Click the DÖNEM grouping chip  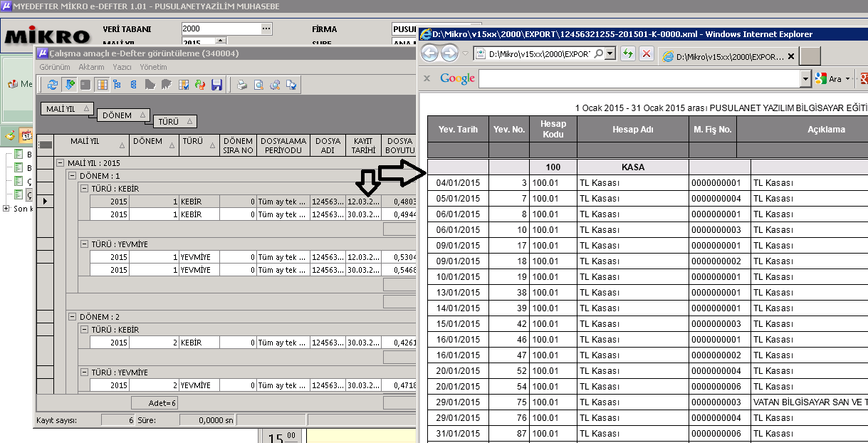124,115
